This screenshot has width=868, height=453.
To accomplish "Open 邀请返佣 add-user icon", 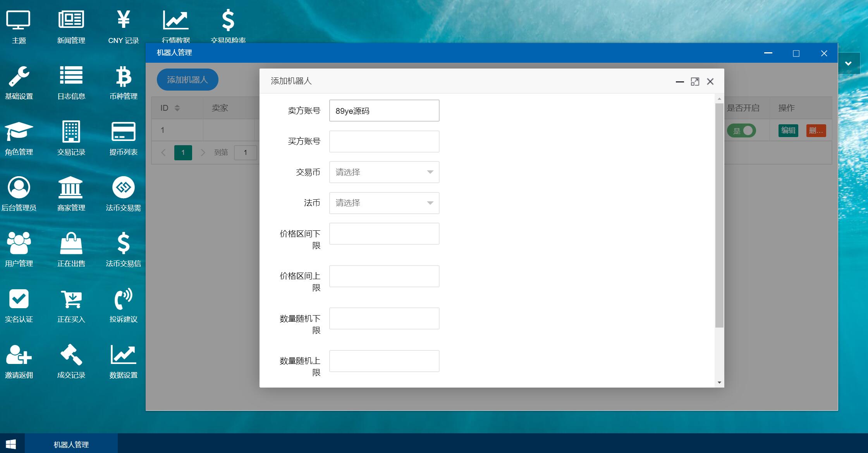I will (x=19, y=355).
